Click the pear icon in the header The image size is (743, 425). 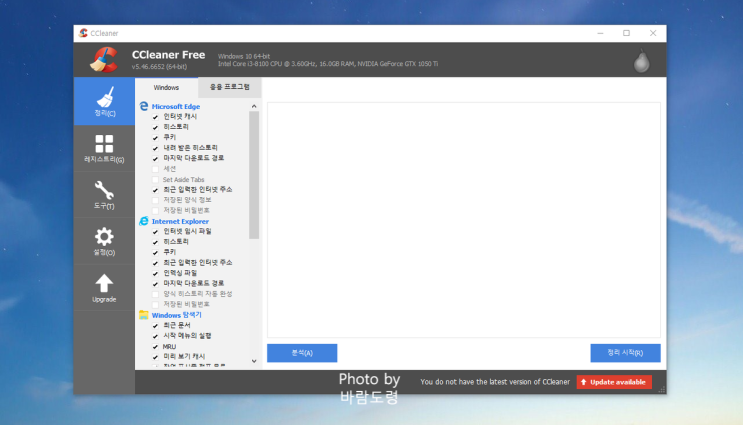642,61
